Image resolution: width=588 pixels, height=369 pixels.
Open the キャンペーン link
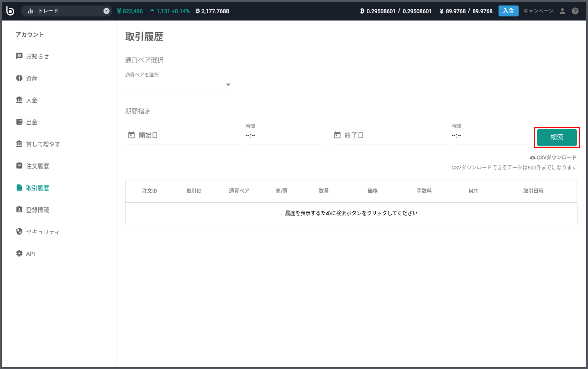pos(539,11)
